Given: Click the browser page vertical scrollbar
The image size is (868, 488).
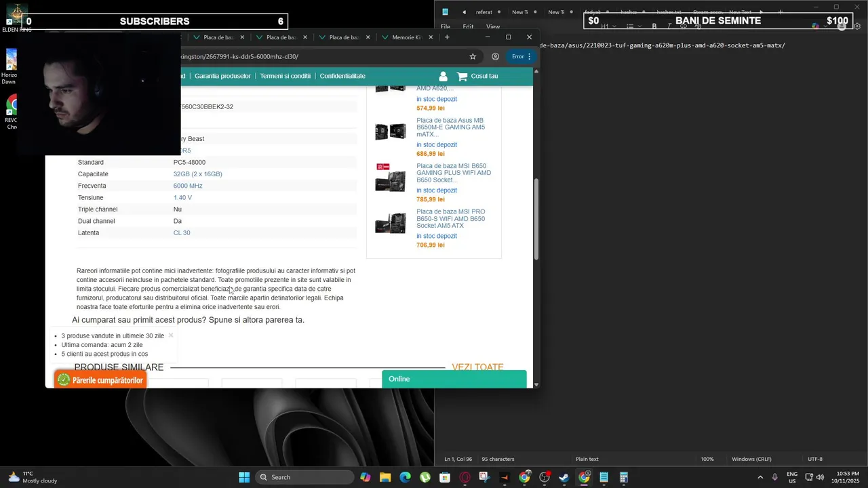Looking at the screenshot, I should [x=536, y=219].
